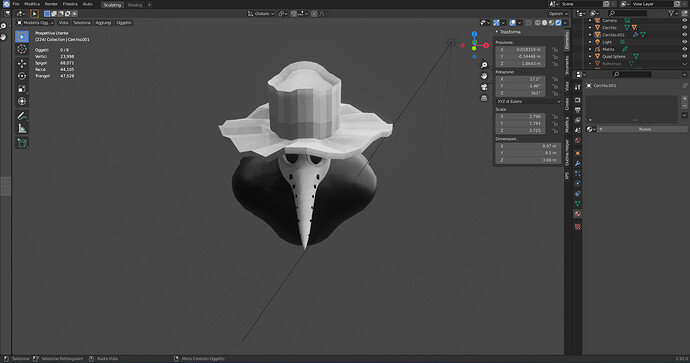Viewport: 690px width, 363px height.
Task: Open the Texture checkerboard properties tab
Action: point(577,227)
